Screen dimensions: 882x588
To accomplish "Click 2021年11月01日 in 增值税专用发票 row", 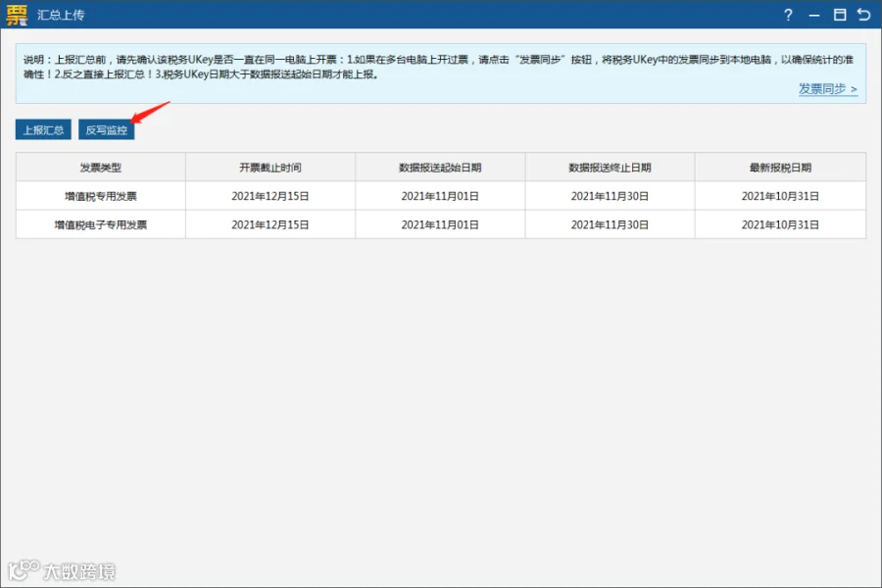I will click(x=440, y=196).
